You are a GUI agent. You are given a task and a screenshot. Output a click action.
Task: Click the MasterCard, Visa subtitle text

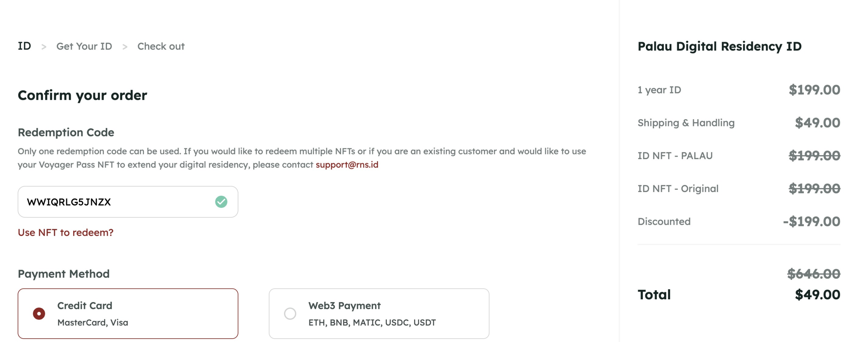click(x=93, y=322)
